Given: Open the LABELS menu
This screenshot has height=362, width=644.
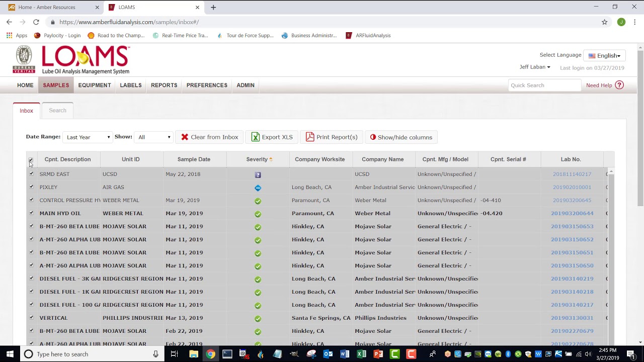Looking at the screenshot, I should tap(131, 85).
